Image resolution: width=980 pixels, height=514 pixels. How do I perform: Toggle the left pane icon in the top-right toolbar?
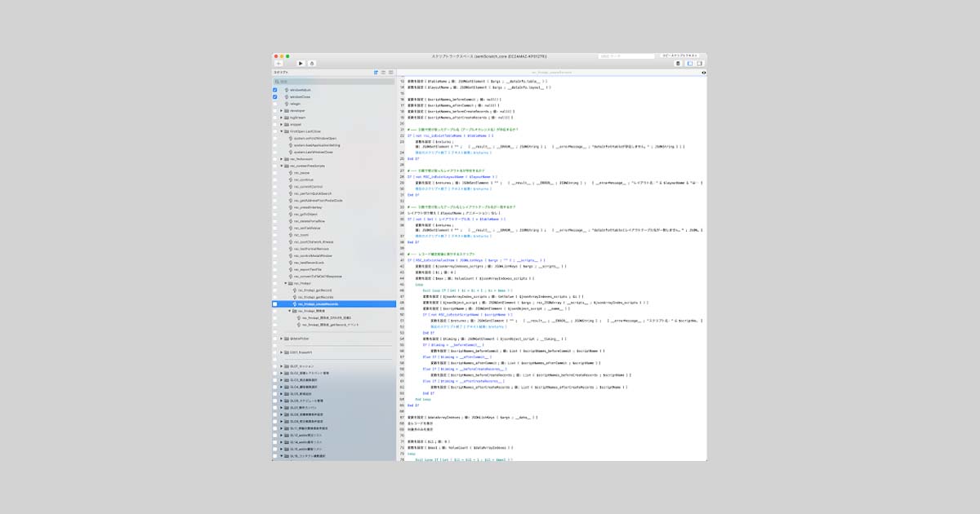click(x=689, y=64)
